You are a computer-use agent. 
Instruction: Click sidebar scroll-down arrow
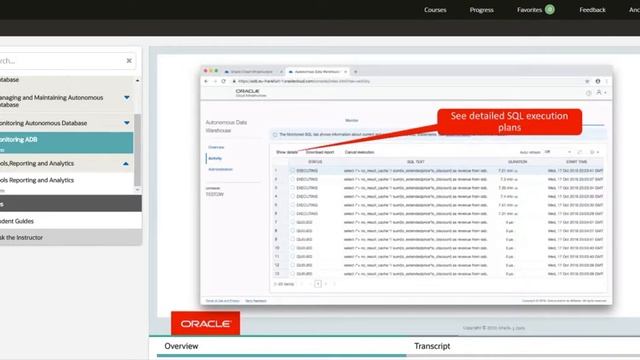click(138, 190)
